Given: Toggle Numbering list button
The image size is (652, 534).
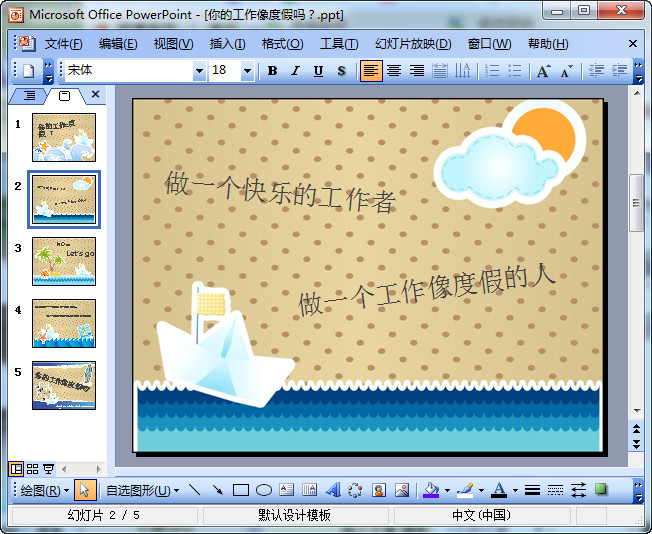Looking at the screenshot, I should [492, 71].
